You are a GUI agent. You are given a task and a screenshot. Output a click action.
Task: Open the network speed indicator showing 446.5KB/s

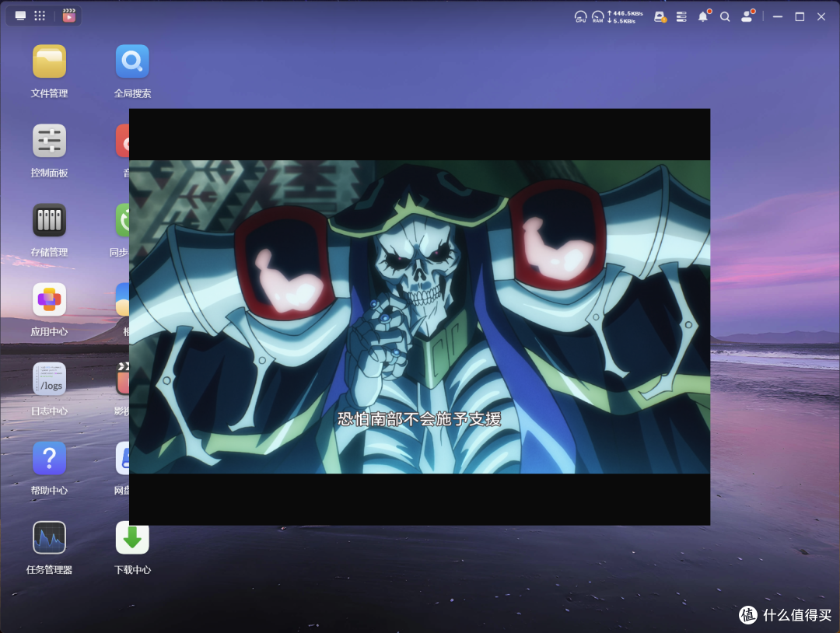click(x=625, y=17)
